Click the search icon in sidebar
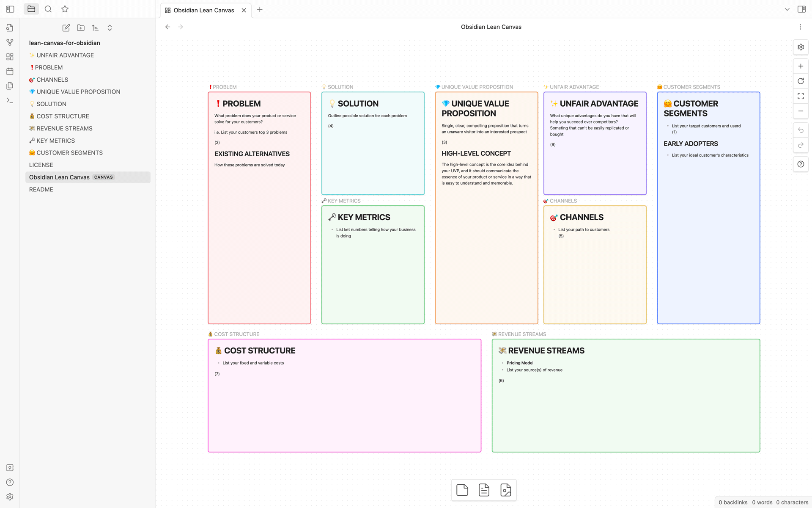 click(48, 9)
